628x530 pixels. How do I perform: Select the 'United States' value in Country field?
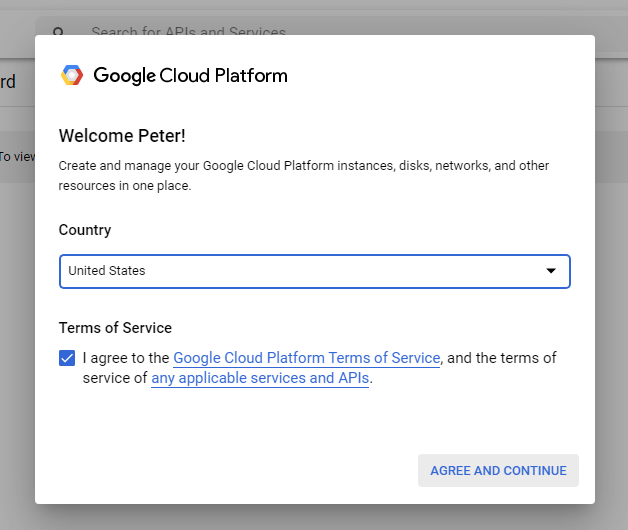coord(107,271)
